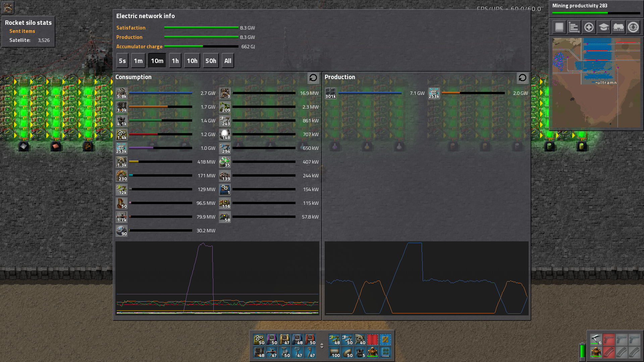Image resolution: width=644 pixels, height=362 pixels.
Task: Click the 5.8k consumer icon at 2.7 GW
Action: (121, 93)
